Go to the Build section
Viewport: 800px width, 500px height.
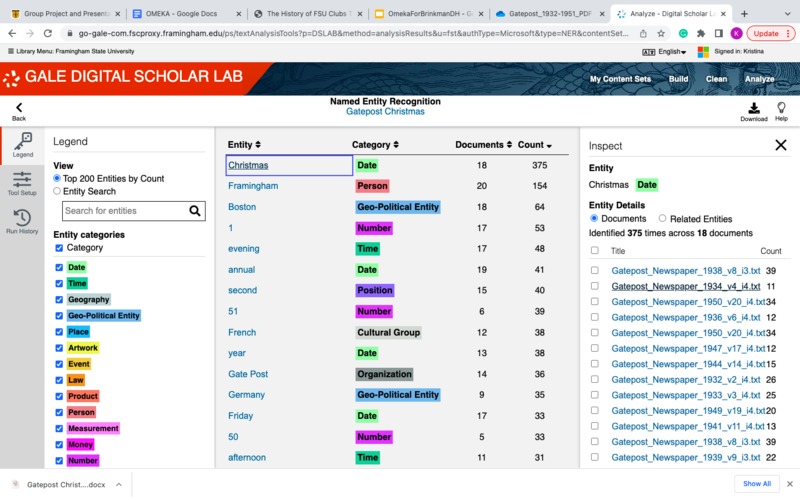[678, 79]
